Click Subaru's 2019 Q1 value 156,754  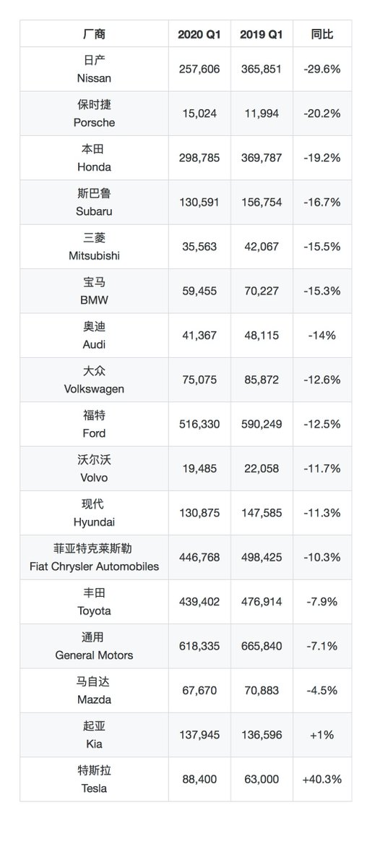coord(262,203)
